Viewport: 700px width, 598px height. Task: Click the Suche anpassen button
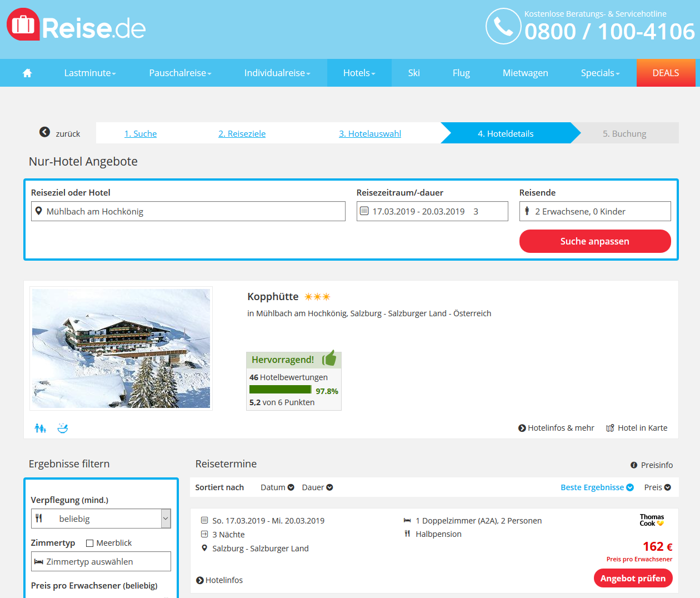[x=595, y=241]
